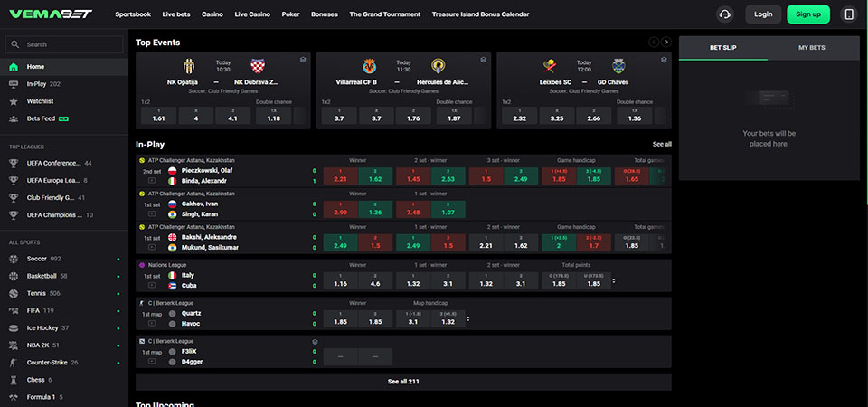Click the green Sign up button

(x=808, y=14)
